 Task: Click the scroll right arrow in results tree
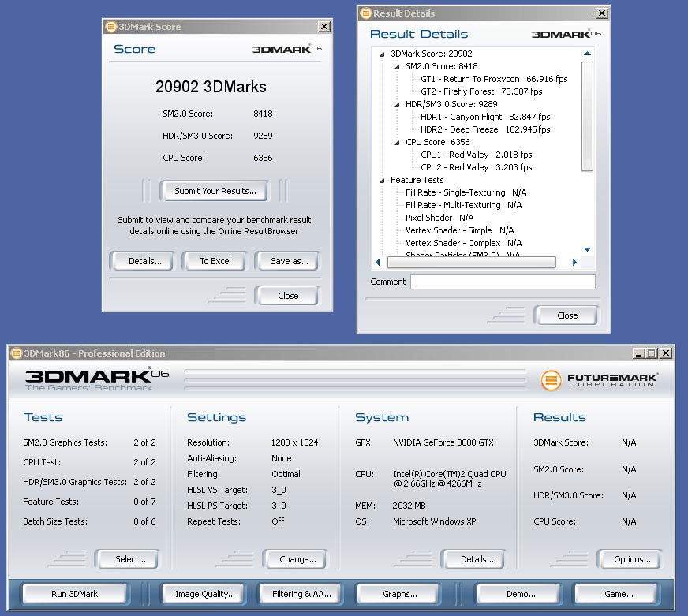click(574, 262)
